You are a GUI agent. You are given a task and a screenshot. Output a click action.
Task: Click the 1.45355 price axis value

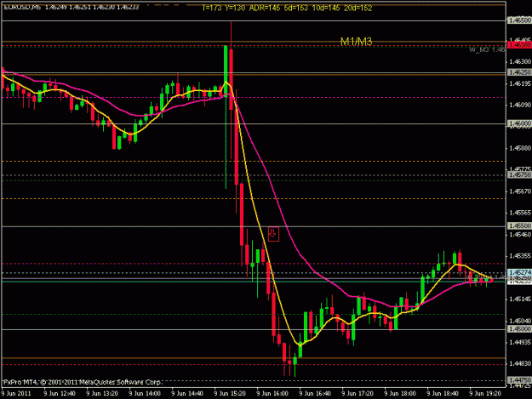tap(520, 256)
